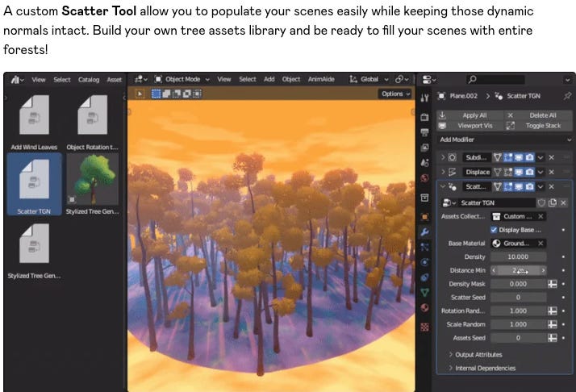The image size is (576, 392).
Task: Open properties options dropdown at top right
Action: tap(567, 79)
